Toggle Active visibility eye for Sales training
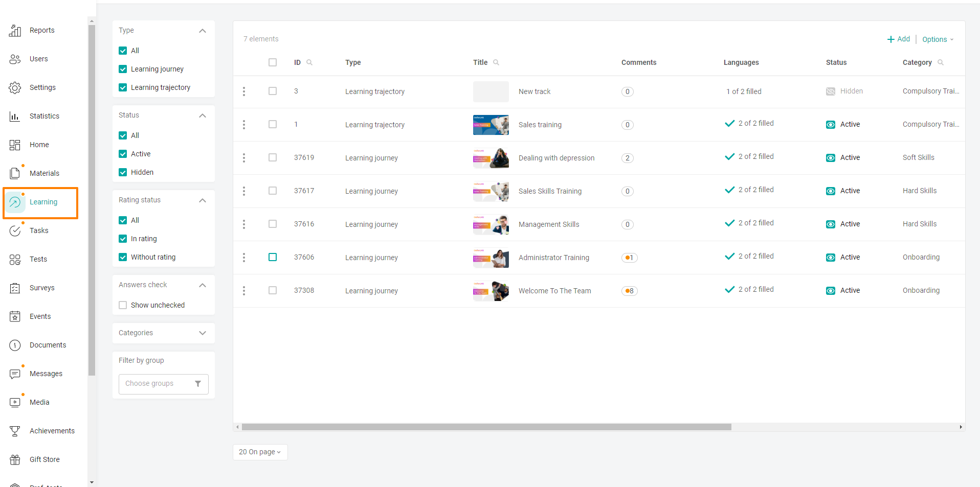 [x=831, y=125]
